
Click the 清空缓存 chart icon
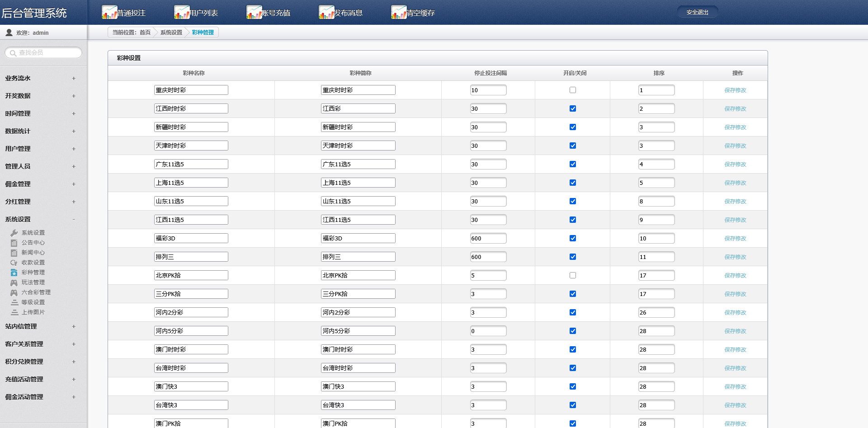click(x=398, y=12)
